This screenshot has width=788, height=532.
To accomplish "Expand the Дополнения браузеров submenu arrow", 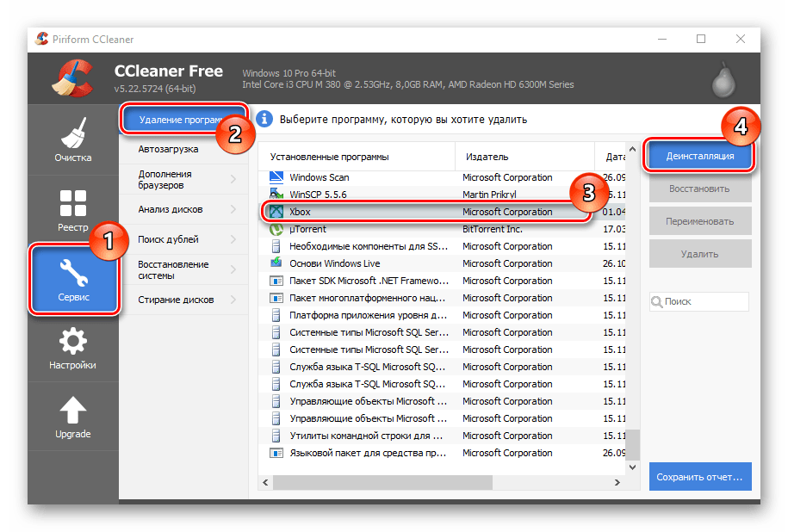I will point(233,179).
